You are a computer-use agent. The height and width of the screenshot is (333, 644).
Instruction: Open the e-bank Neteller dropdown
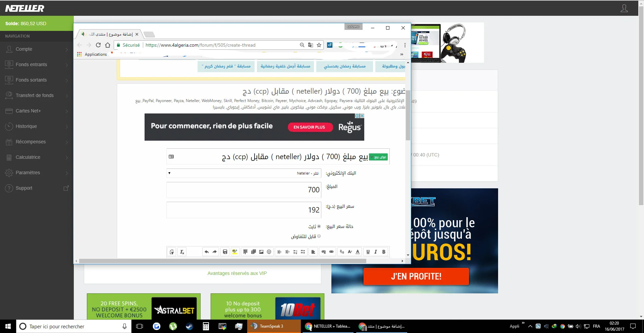tap(244, 173)
